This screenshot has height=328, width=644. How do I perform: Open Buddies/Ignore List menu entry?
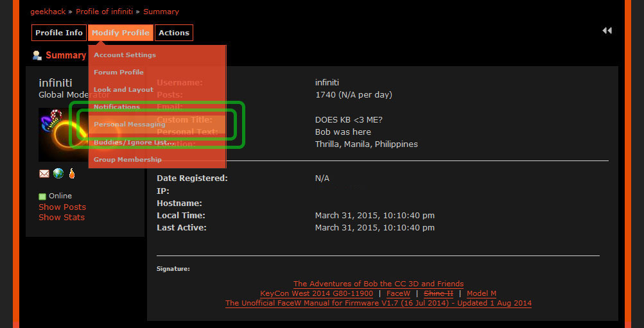pos(134,142)
